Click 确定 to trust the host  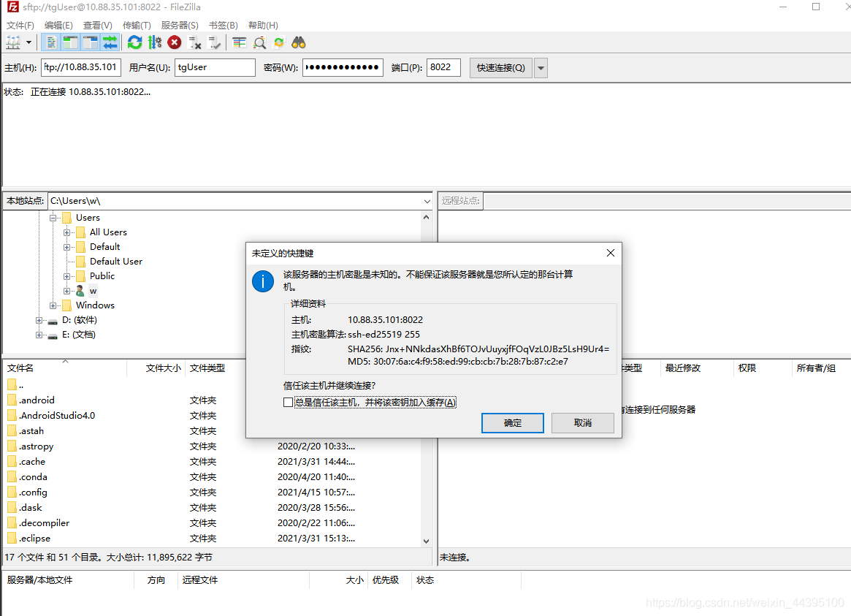(x=512, y=423)
